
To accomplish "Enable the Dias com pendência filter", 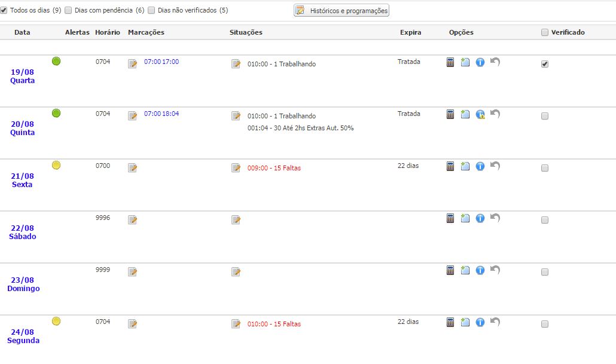I will coord(68,10).
